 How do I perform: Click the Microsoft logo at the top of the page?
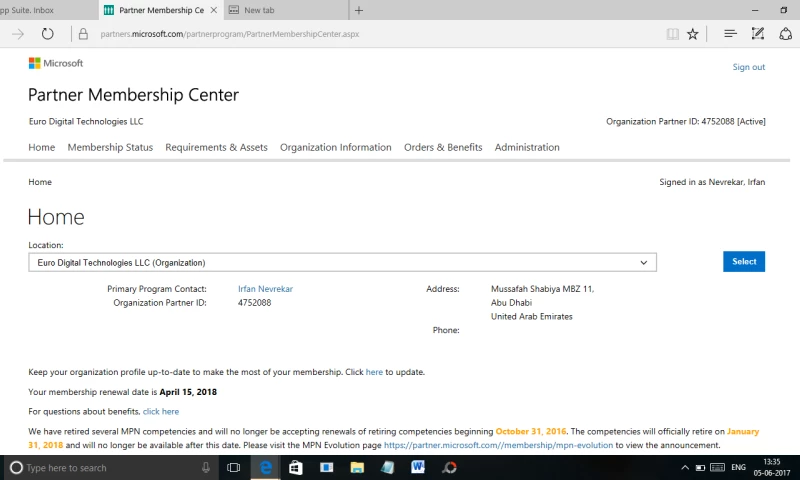point(56,63)
